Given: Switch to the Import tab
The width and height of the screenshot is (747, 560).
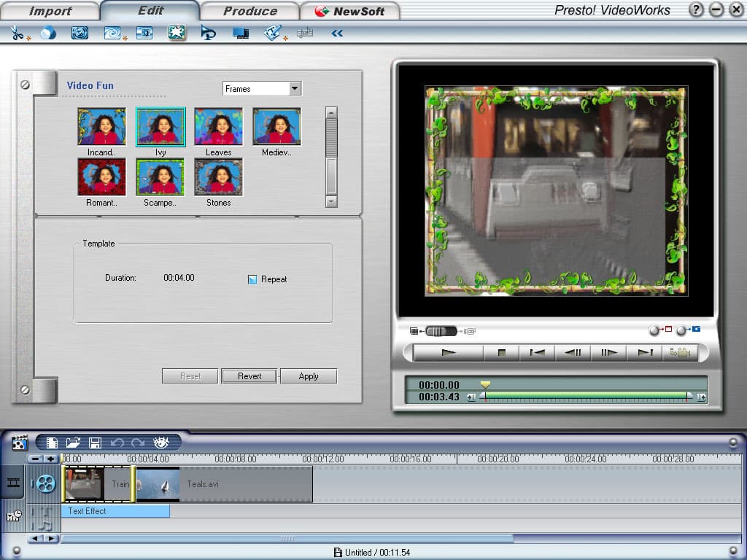Looking at the screenshot, I should [50, 11].
